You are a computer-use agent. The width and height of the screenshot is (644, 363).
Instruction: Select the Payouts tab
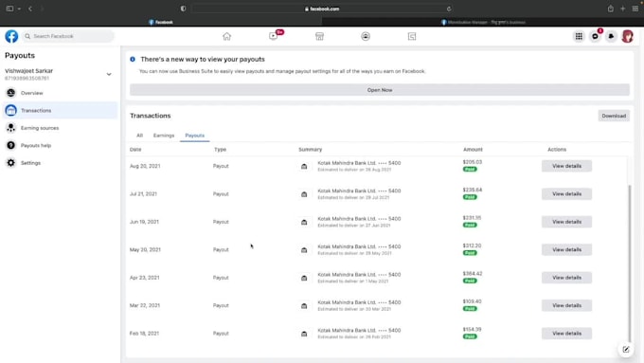click(195, 136)
